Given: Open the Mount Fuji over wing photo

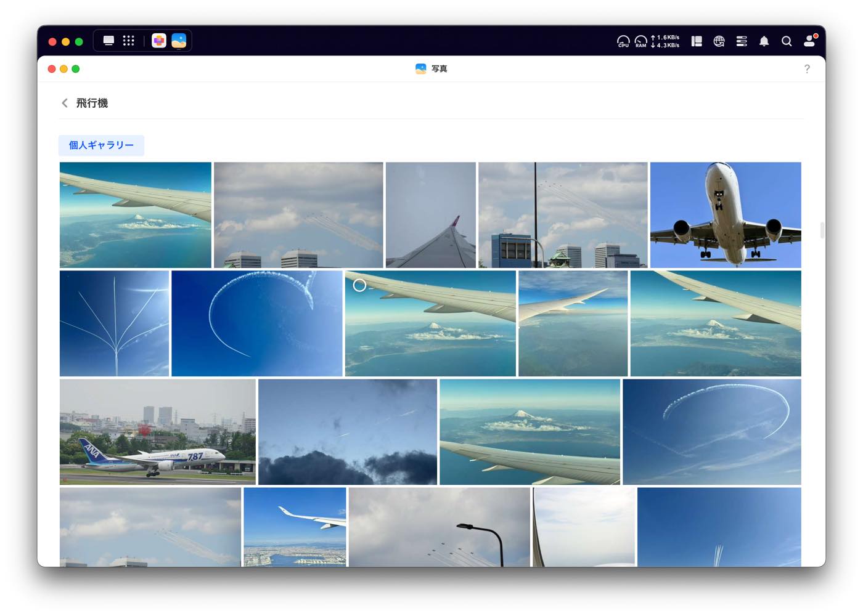Looking at the screenshot, I should [x=529, y=431].
